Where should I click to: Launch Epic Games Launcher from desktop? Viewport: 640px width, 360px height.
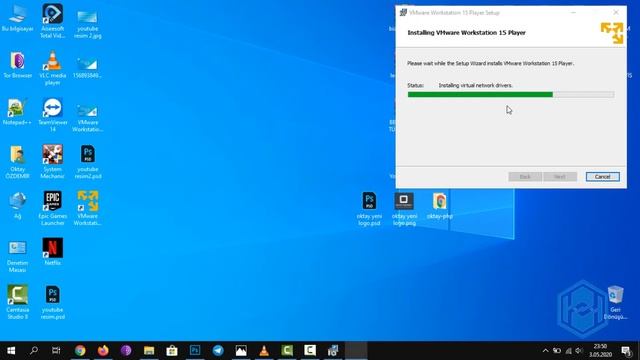[52, 208]
